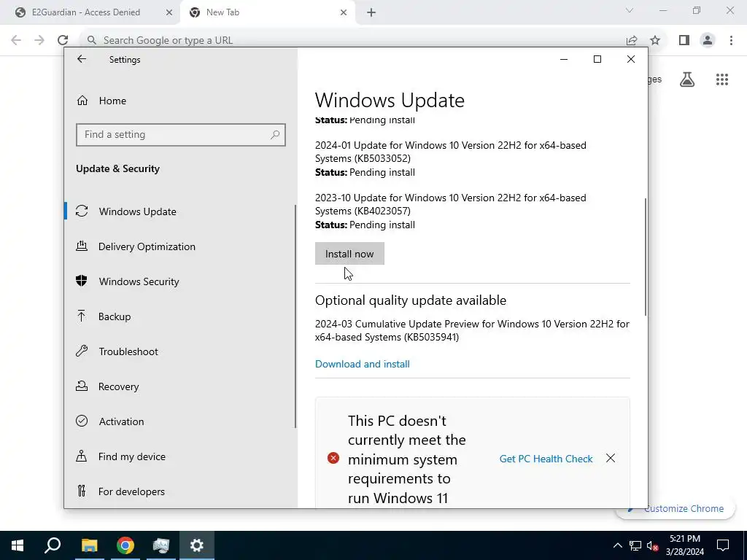Click the Settings sidebar scrollbar
Image resolution: width=747 pixels, height=560 pixels.
click(295, 316)
